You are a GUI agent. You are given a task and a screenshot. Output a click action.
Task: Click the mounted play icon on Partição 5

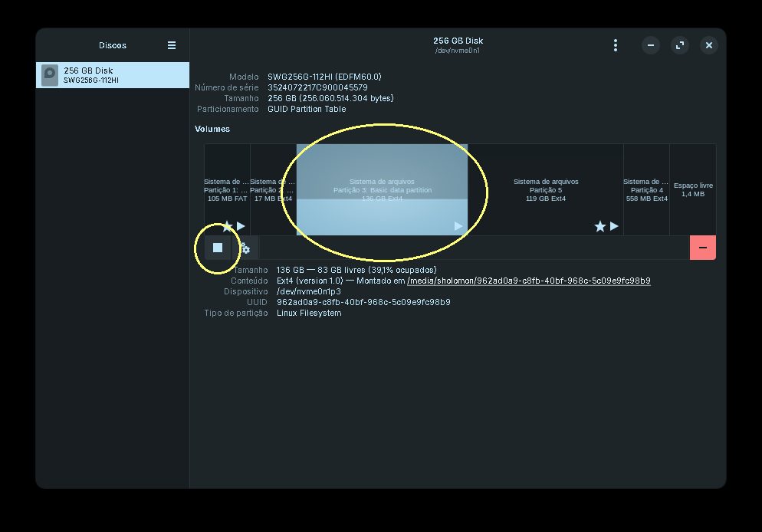(614, 226)
